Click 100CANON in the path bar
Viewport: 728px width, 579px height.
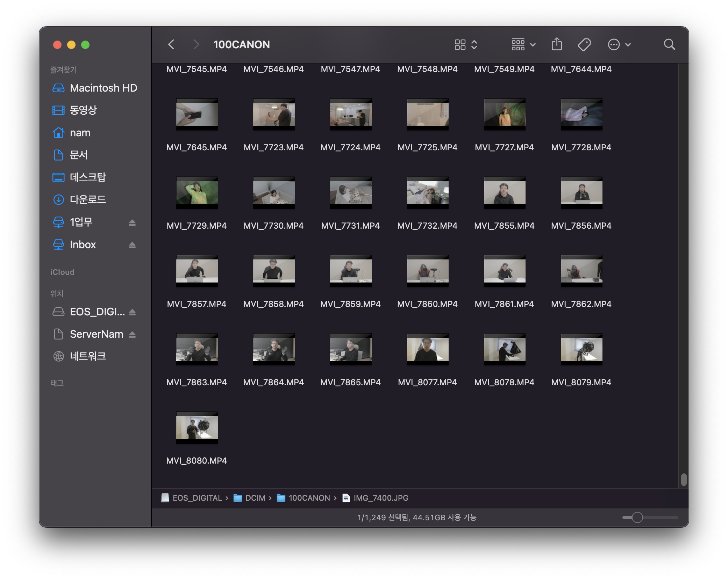304,498
